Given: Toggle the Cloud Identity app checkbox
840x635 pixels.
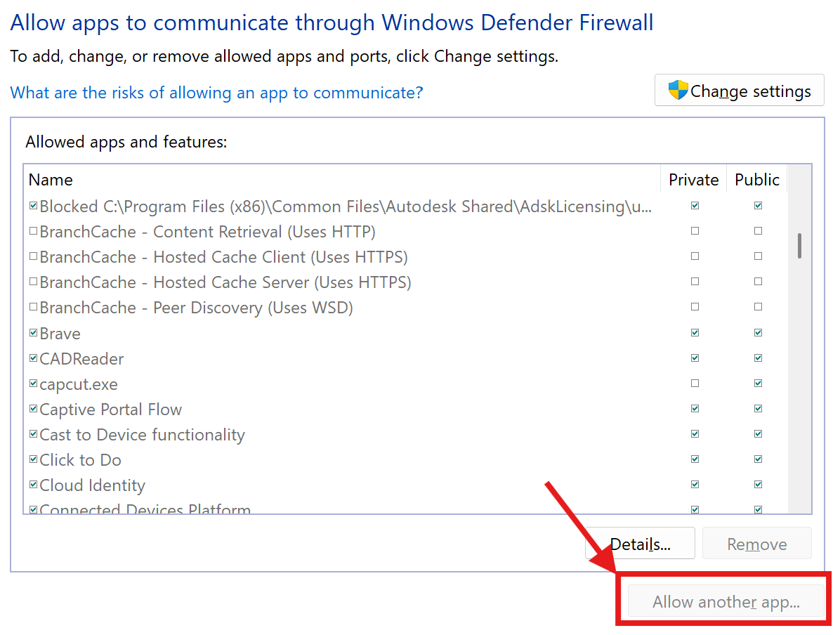Looking at the screenshot, I should [33, 485].
